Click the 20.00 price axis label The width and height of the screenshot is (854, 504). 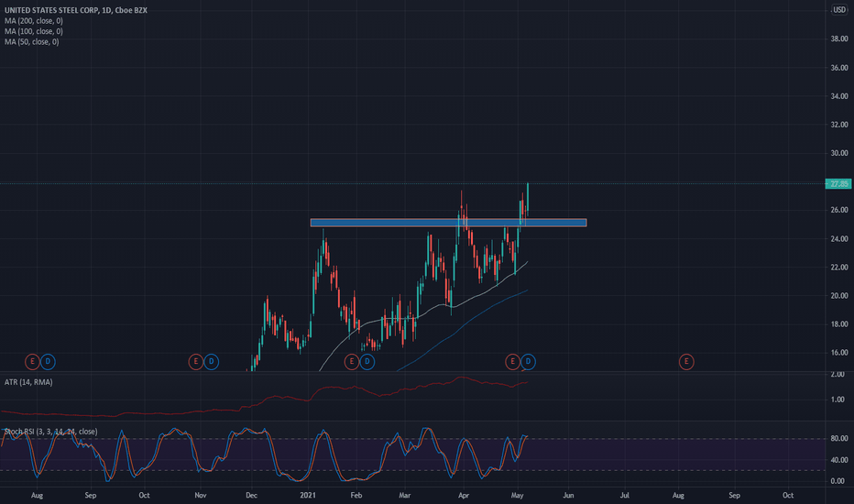[x=839, y=296]
